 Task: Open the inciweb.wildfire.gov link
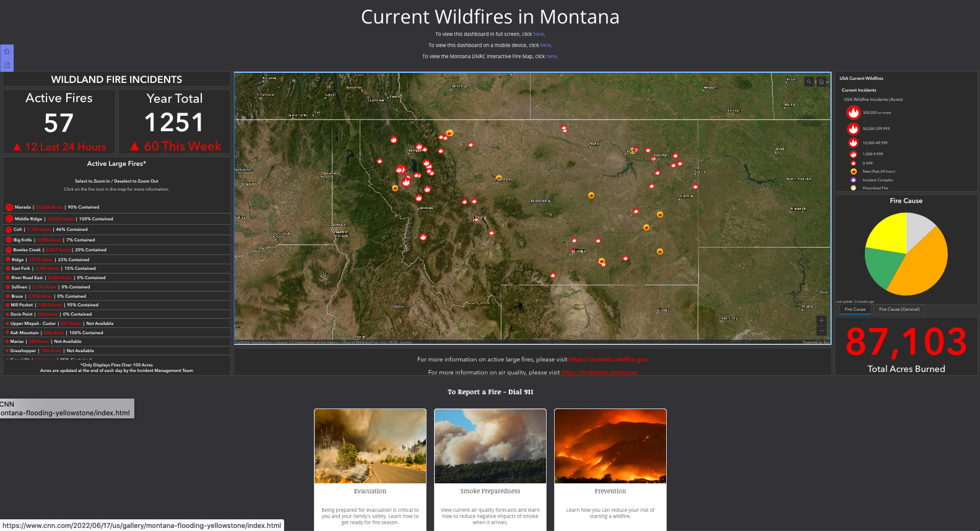(608, 359)
